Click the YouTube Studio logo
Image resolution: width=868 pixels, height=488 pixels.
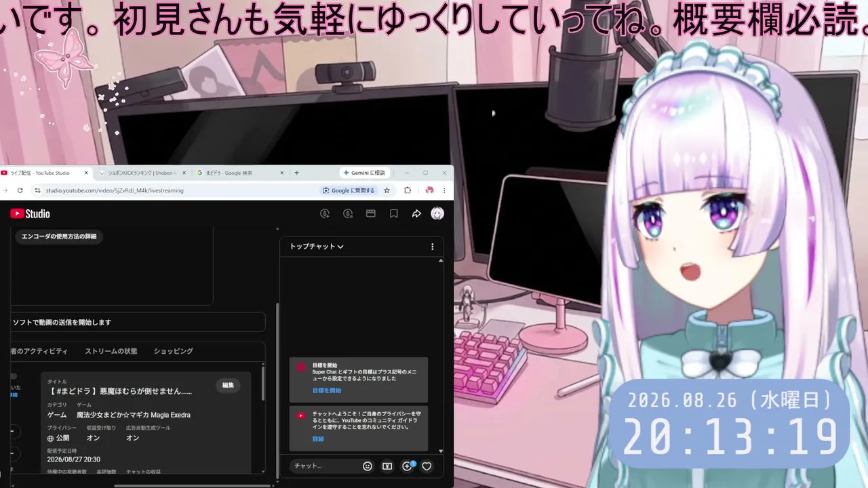[30, 214]
